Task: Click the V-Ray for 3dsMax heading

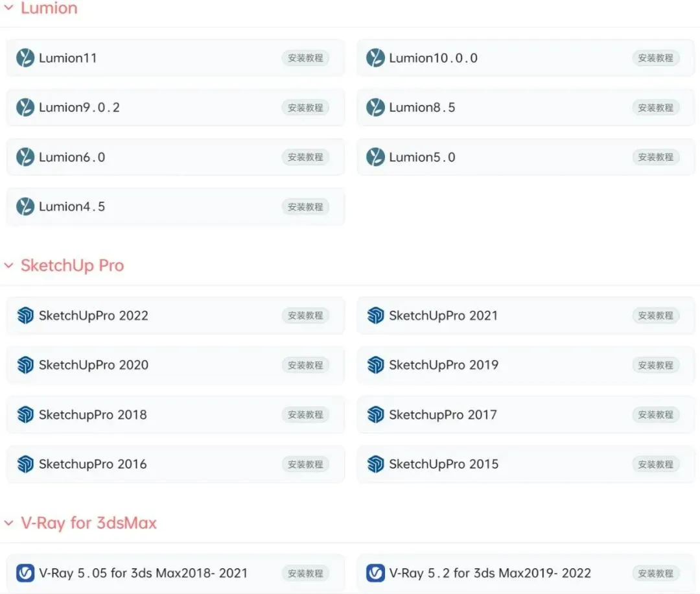Action: tap(89, 523)
